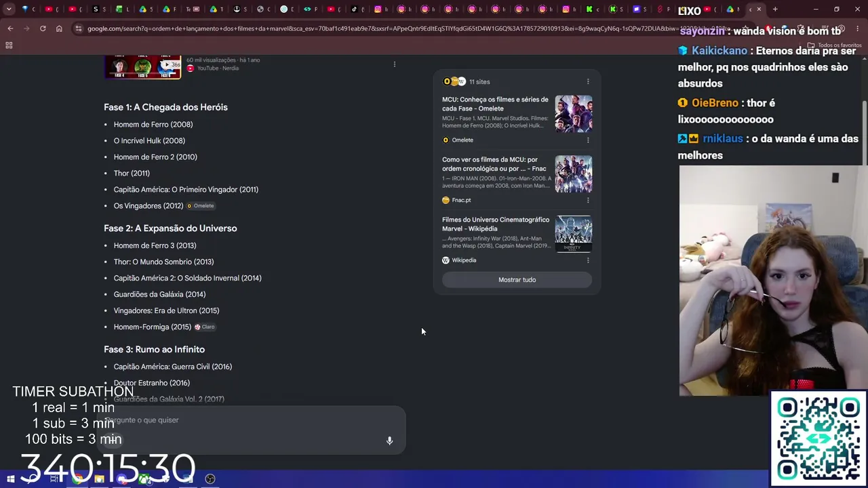
Task: Click the Fnac.pt site label with favicon
Action: 456,200
